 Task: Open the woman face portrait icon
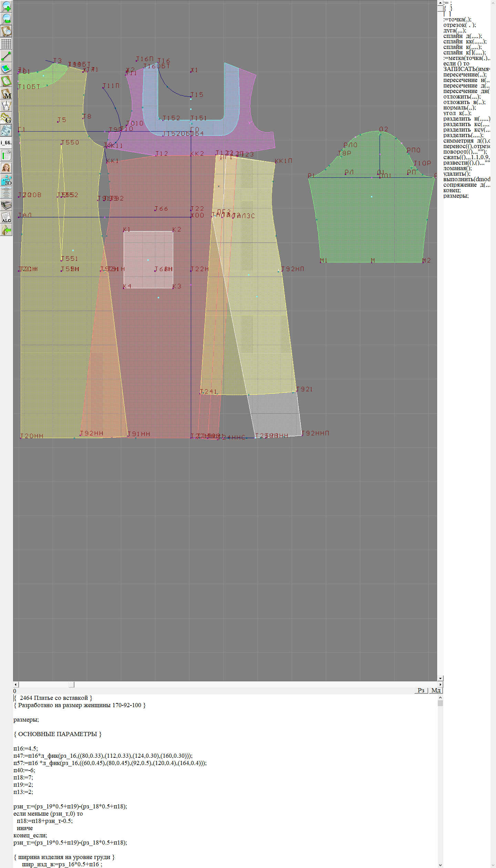(6, 168)
